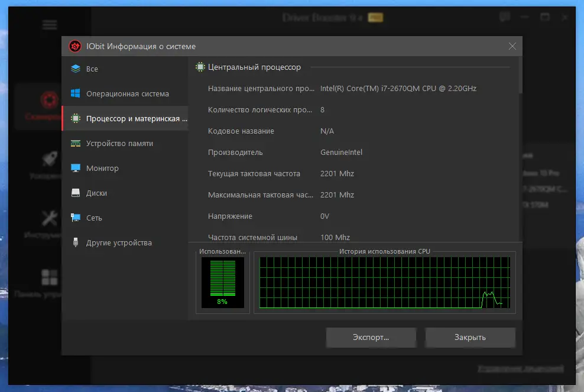Click the blurred link at Driver Booster bottom

pyautogui.click(x=521, y=368)
